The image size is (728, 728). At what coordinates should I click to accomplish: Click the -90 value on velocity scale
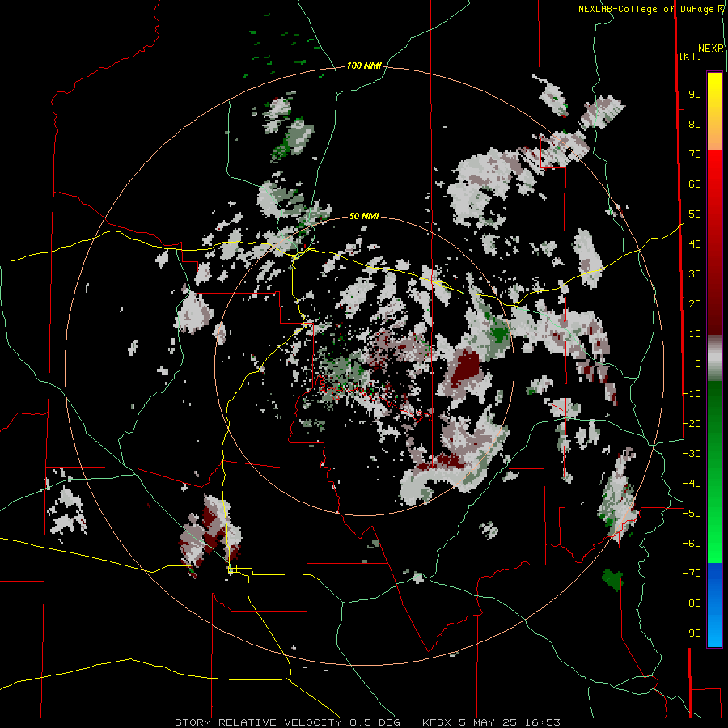(x=692, y=633)
